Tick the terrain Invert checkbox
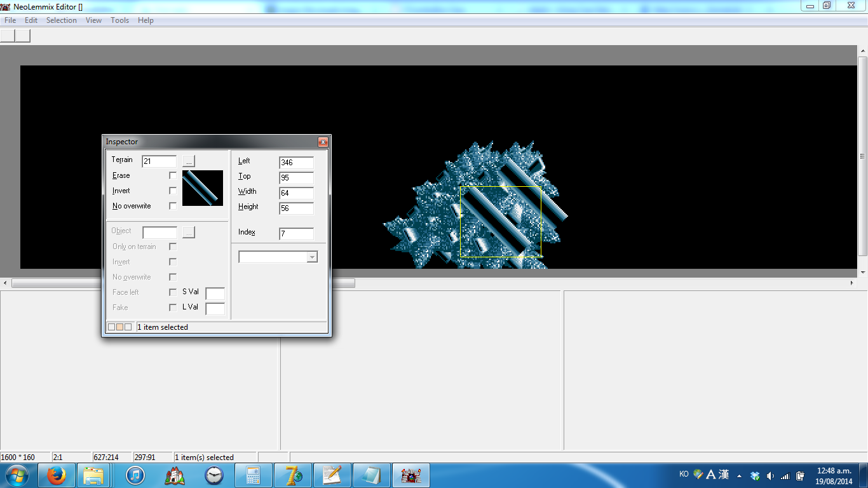The image size is (868, 488). click(x=173, y=191)
